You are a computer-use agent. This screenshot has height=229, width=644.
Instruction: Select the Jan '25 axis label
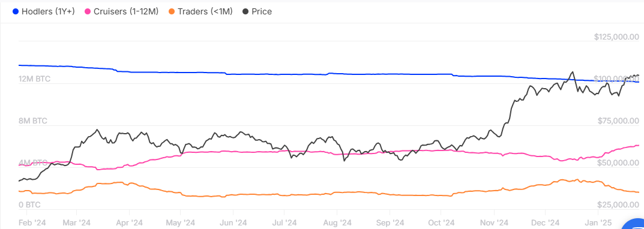(x=598, y=222)
